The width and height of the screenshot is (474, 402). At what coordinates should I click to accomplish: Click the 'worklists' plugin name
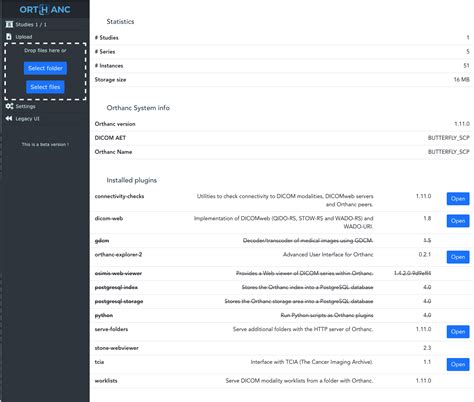pyautogui.click(x=106, y=381)
